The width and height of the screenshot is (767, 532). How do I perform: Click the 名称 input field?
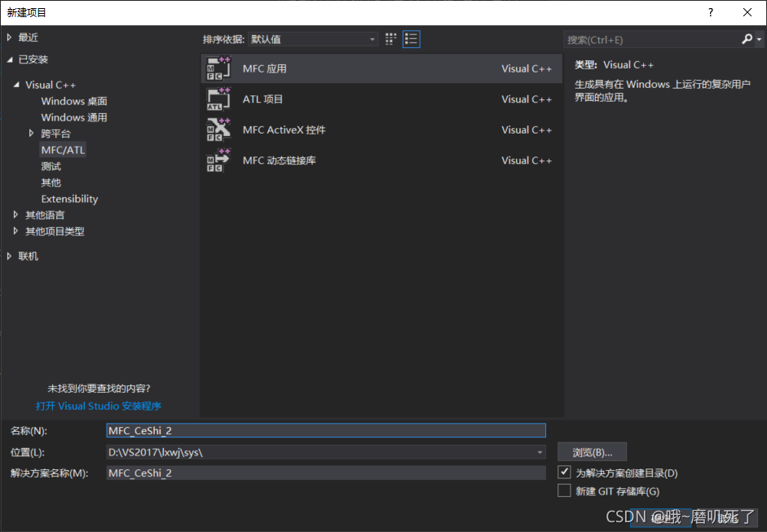pyautogui.click(x=326, y=430)
